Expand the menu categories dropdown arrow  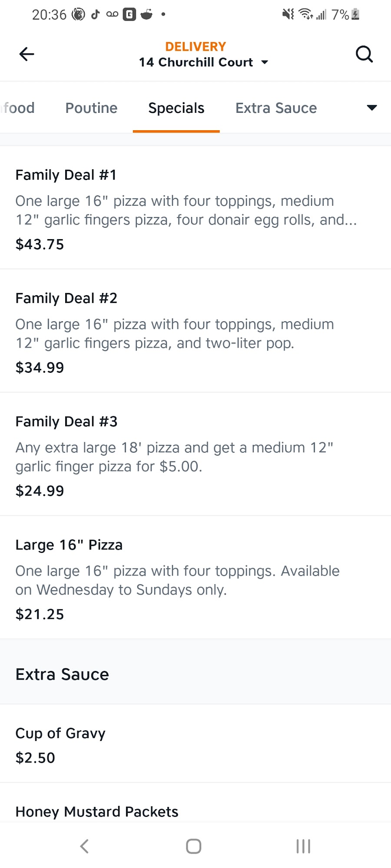click(371, 108)
